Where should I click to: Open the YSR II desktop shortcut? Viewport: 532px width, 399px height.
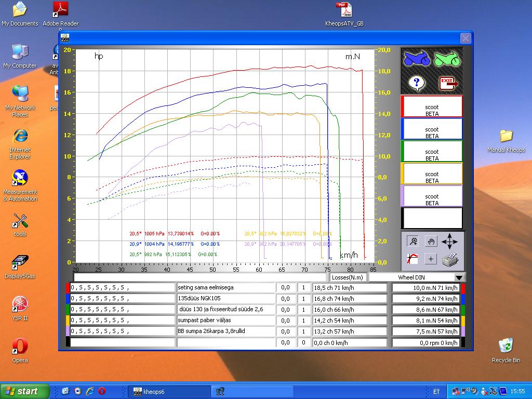(x=20, y=309)
